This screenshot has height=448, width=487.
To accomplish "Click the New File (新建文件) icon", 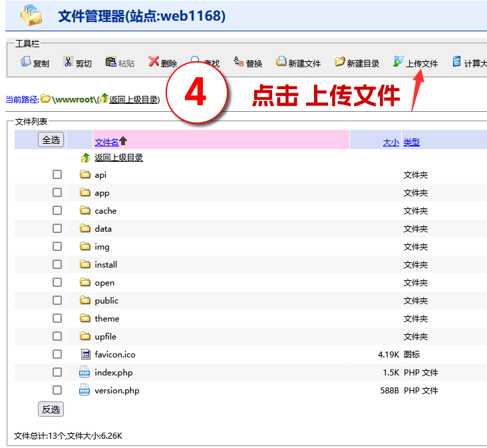I will pos(281,61).
